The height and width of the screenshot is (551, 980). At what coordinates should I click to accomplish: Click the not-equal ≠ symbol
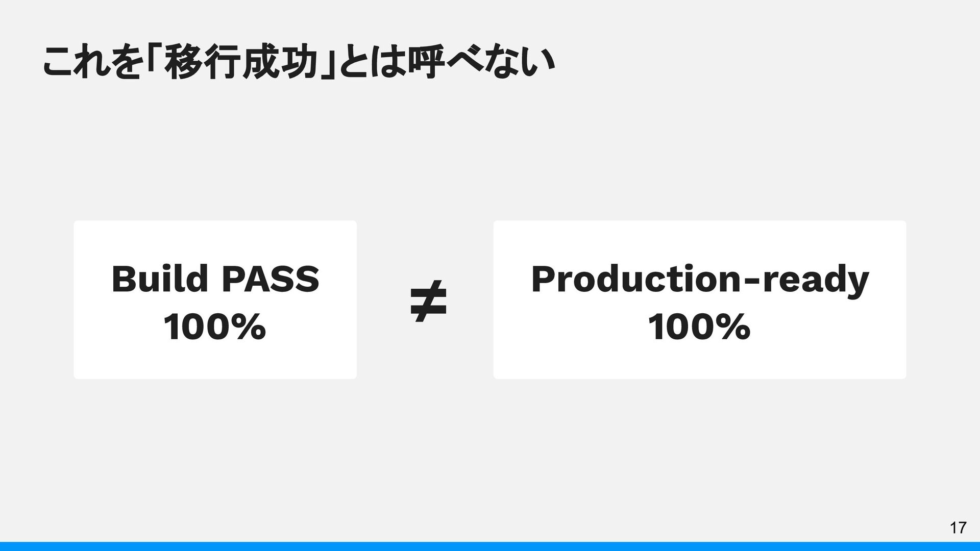pos(429,301)
